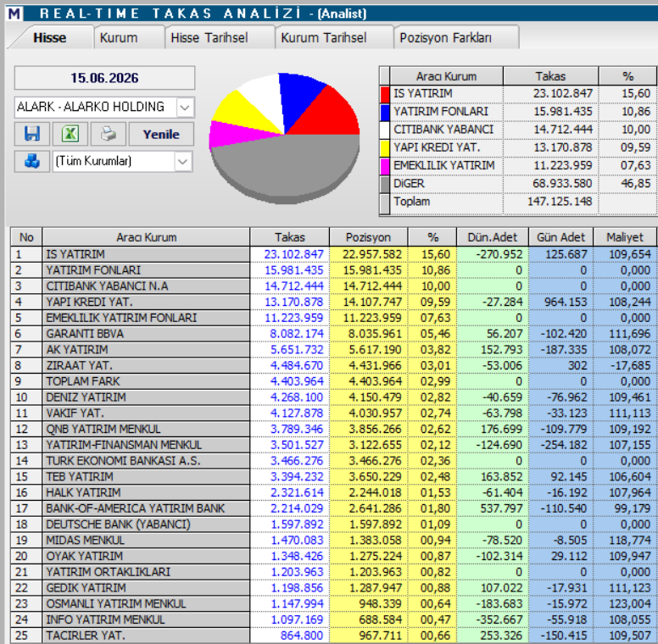Click the yellow YAPI KREDI YAT. legend swatch
The height and width of the screenshot is (644, 658).
pyautogui.click(x=385, y=148)
